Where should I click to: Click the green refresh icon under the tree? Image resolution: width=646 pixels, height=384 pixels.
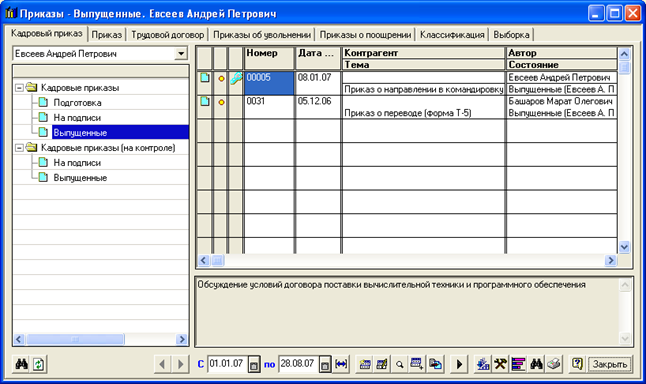click(x=39, y=364)
